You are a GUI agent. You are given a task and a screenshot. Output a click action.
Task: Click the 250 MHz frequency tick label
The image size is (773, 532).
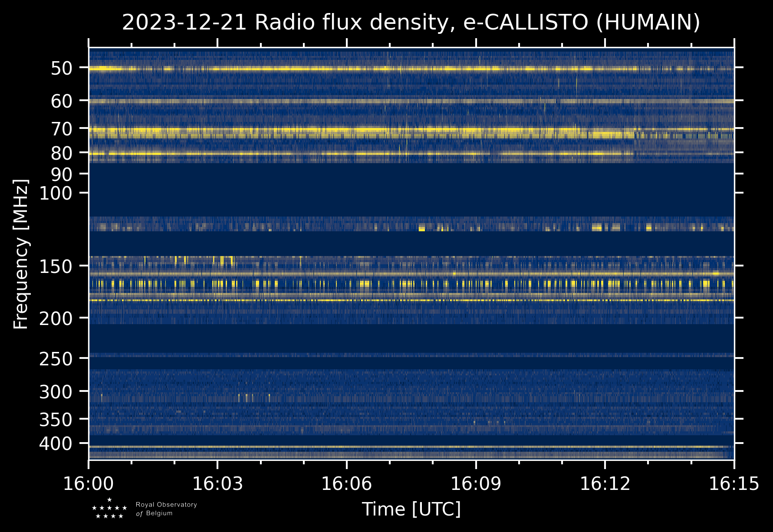click(x=56, y=359)
